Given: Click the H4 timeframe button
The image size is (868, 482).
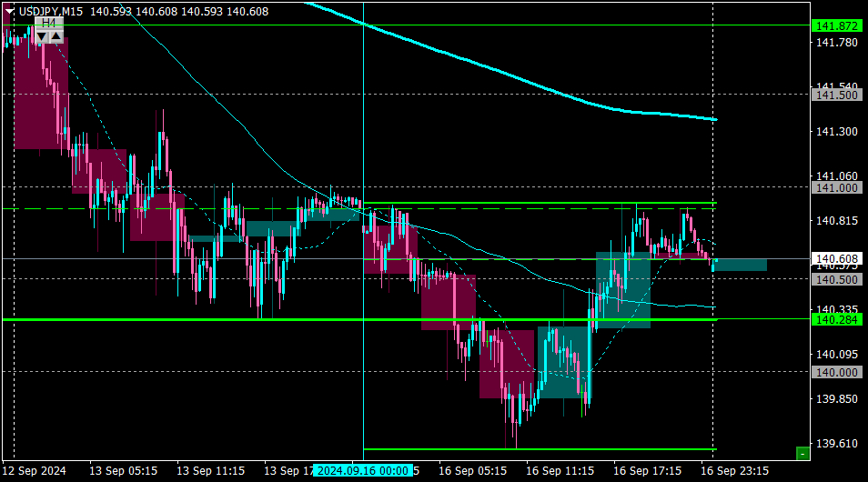Looking at the screenshot, I should point(49,23).
